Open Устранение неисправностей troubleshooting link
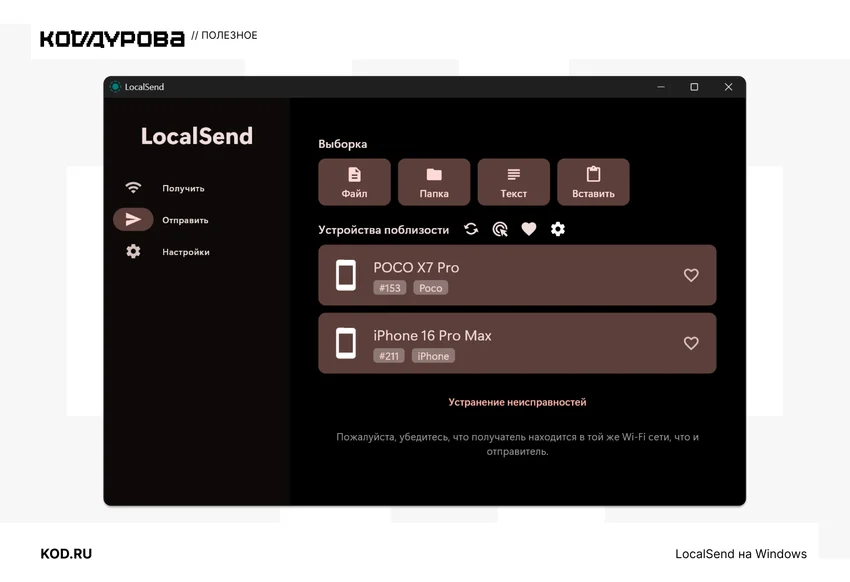This screenshot has width=850, height=582. point(517,402)
